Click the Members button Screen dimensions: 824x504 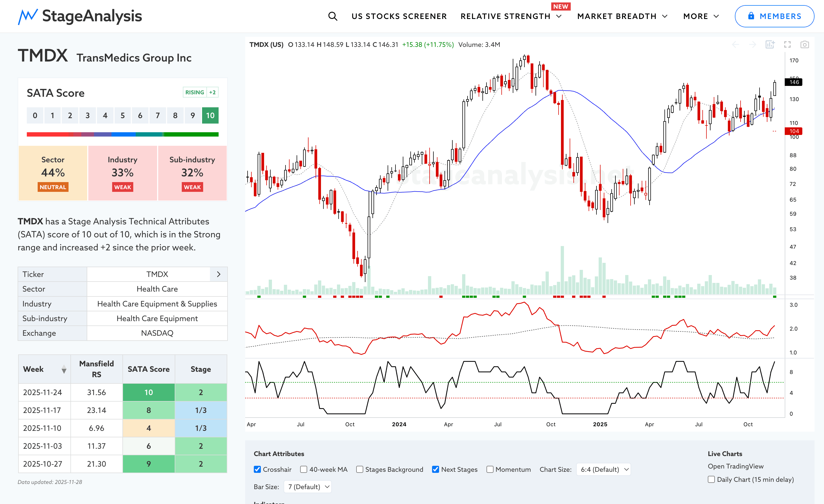click(774, 16)
